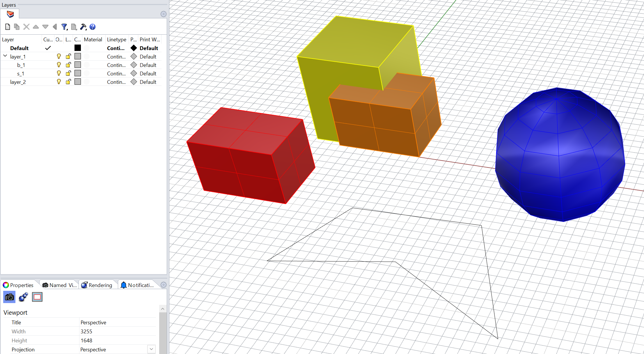Switch to the Notifications tab
The width and height of the screenshot is (644, 354).
pyautogui.click(x=137, y=285)
